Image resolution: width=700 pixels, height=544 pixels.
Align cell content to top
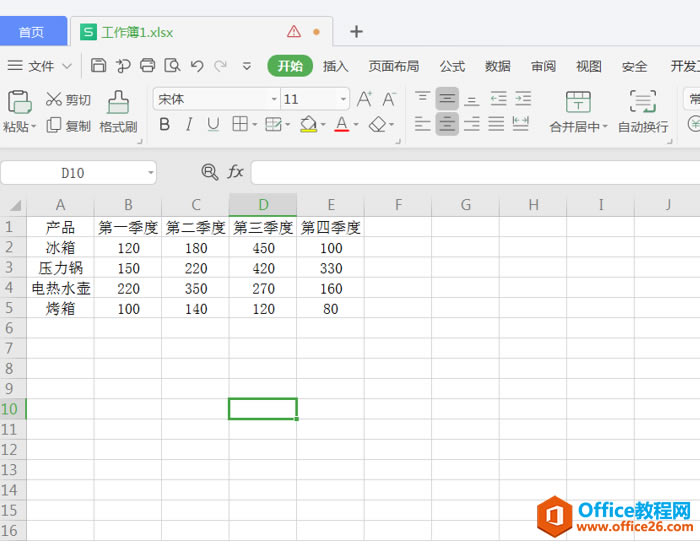click(422, 98)
